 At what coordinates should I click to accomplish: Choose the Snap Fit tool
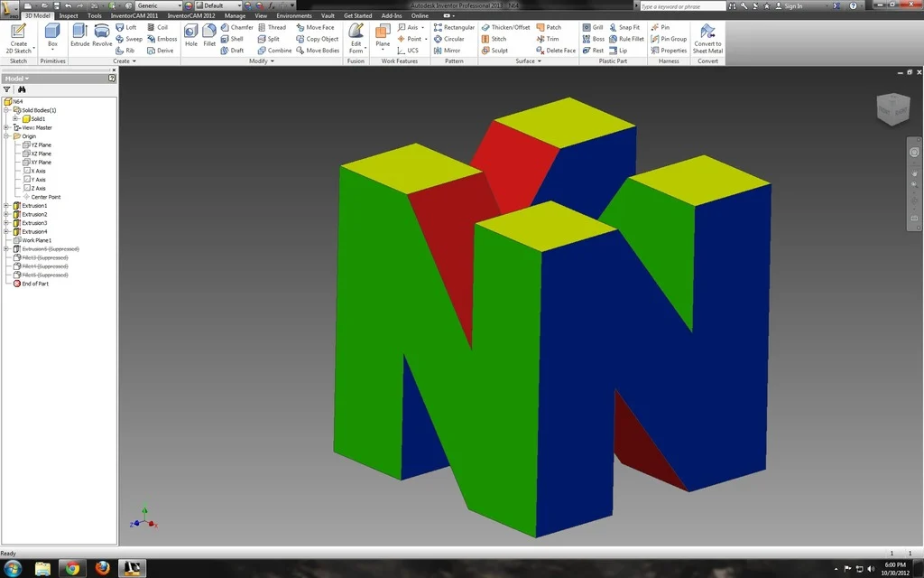click(x=624, y=27)
